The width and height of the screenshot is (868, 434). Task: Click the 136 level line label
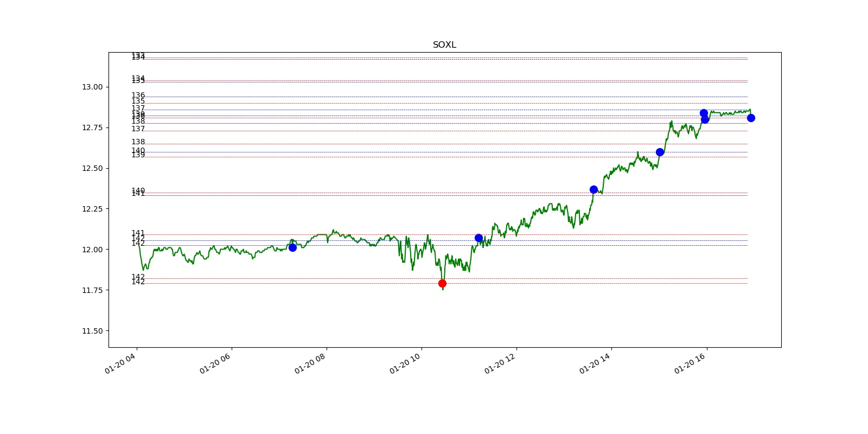point(138,95)
